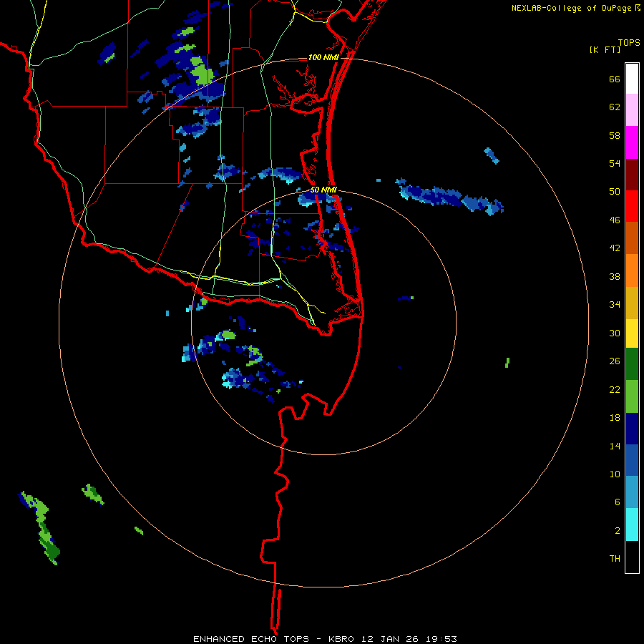Click the black TH legend band

632,557
